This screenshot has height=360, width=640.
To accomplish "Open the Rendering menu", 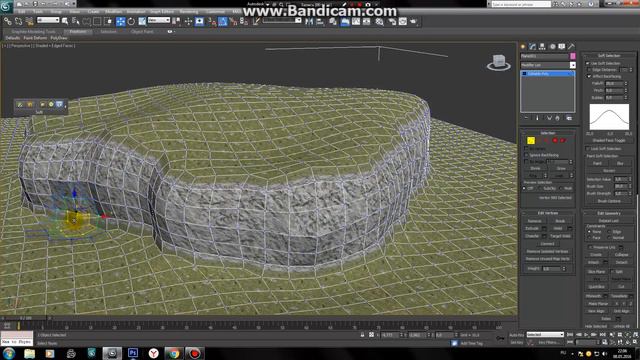I will point(189,11).
